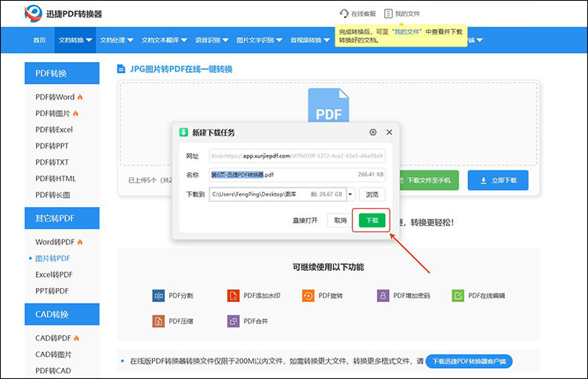Open download dialog settings gear icon
The image size is (588, 379).
click(x=372, y=132)
